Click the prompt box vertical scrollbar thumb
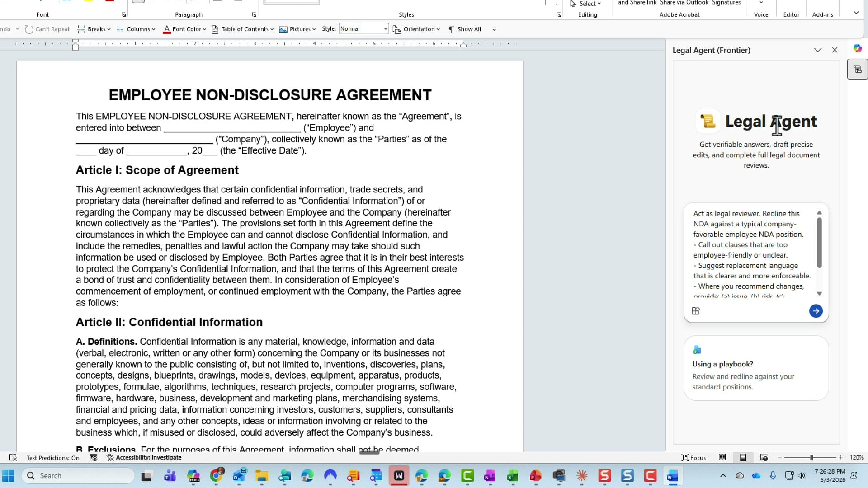868x488 pixels. tap(819, 243)
